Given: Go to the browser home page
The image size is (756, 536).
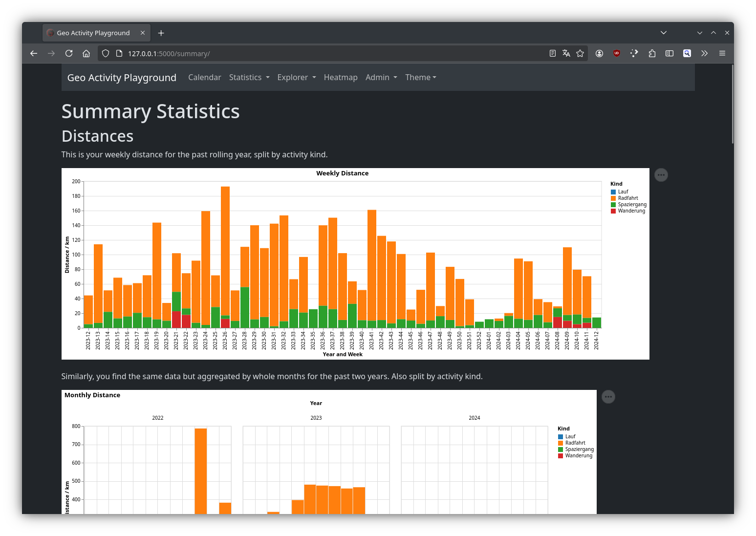Looking at the screenshot, I should coord(86,53).
